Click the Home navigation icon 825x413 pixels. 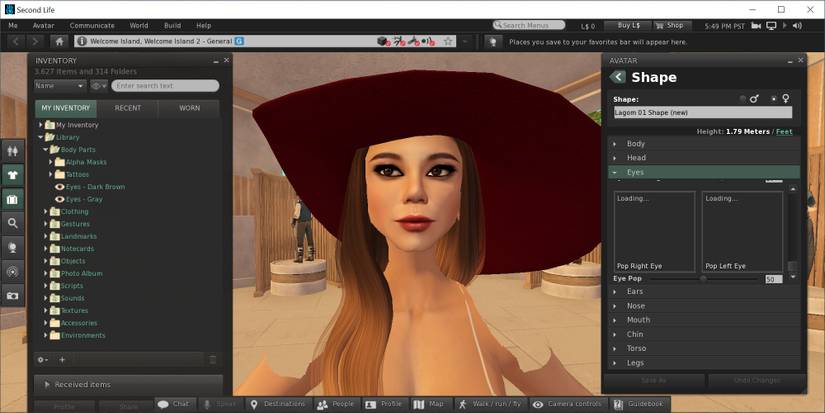tap(60, 41)
